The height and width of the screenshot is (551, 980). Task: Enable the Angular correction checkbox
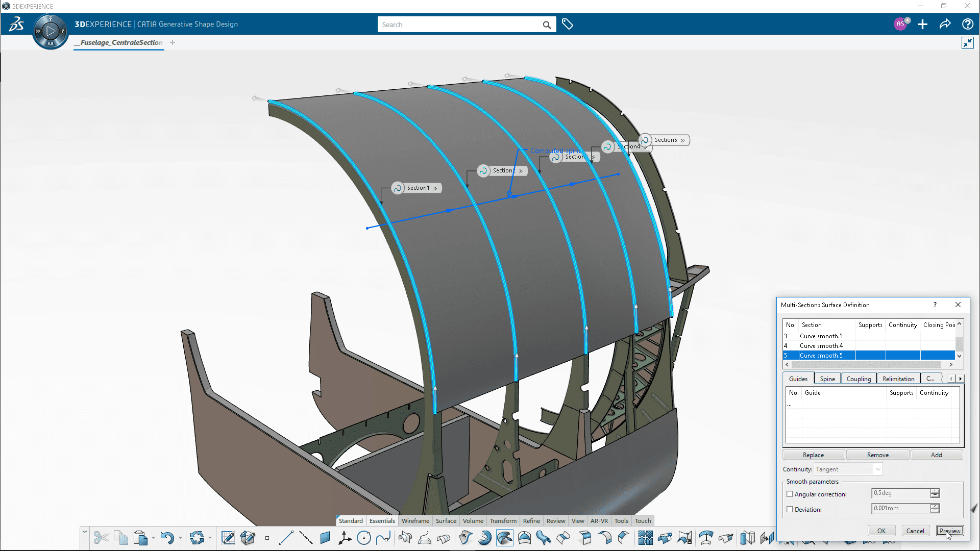point(790,494)
